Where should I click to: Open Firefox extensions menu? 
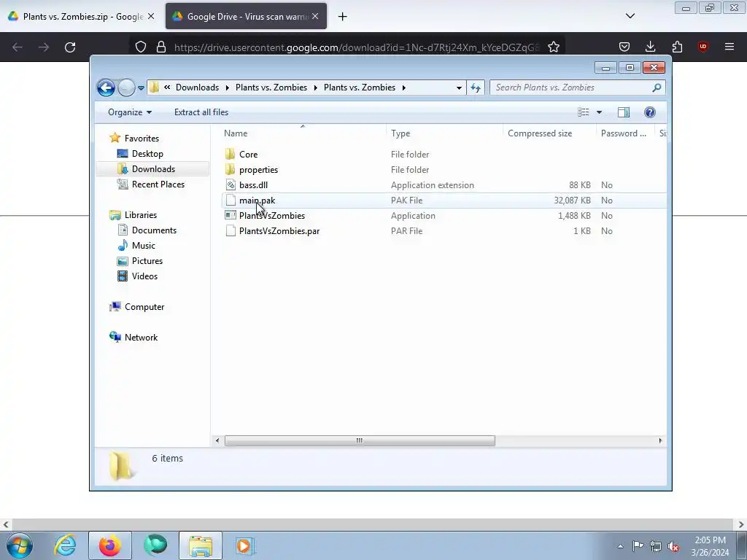coord(677,47)
